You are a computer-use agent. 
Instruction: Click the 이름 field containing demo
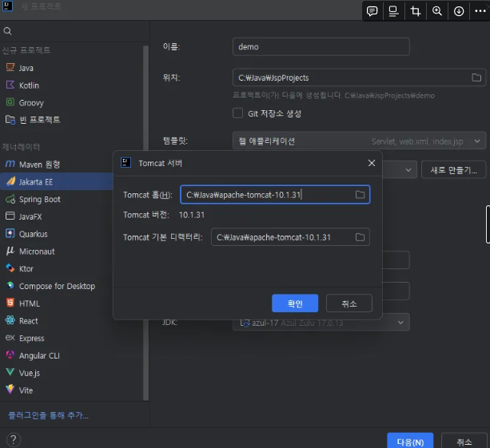321,47
